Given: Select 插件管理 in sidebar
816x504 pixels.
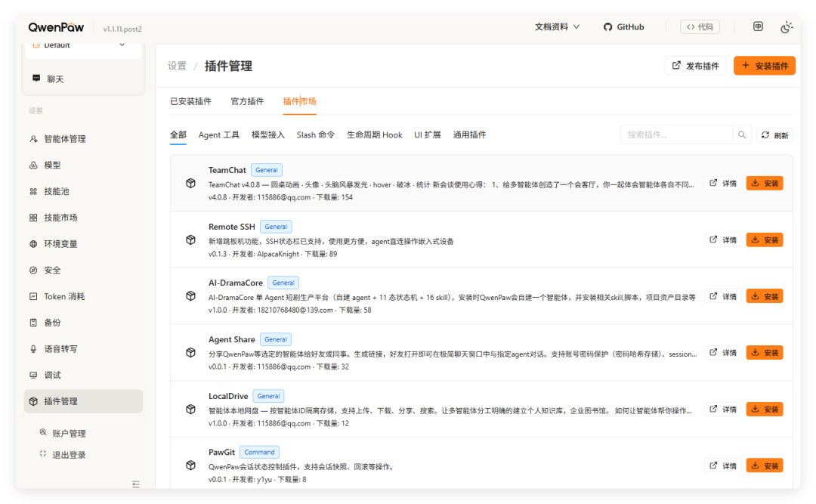Looking at the screenshot, I should 83,401.
